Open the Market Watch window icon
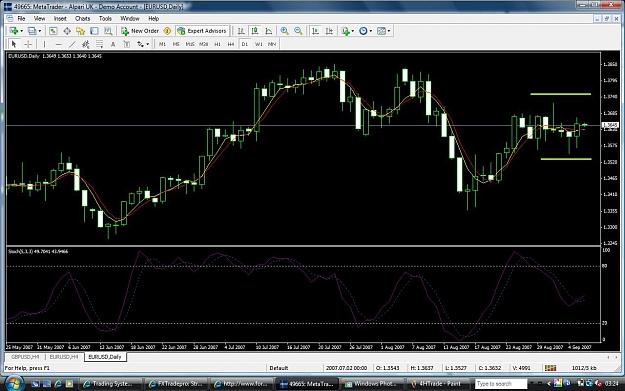 click(x=53, y=31)
